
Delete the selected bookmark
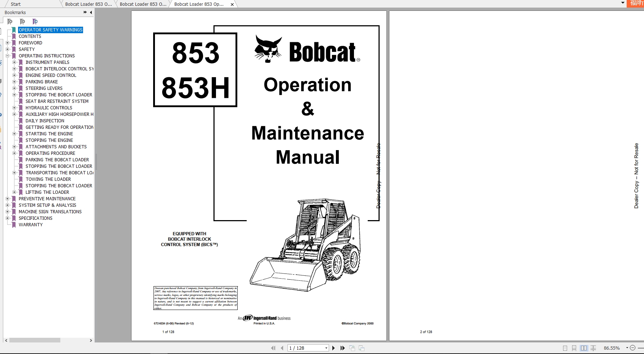coord(10,22)
